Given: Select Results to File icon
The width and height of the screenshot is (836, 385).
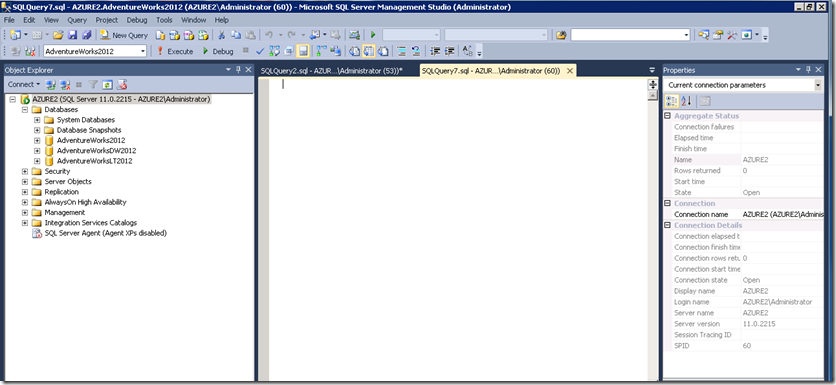Looking at the screenshot, I should point(382,52).
